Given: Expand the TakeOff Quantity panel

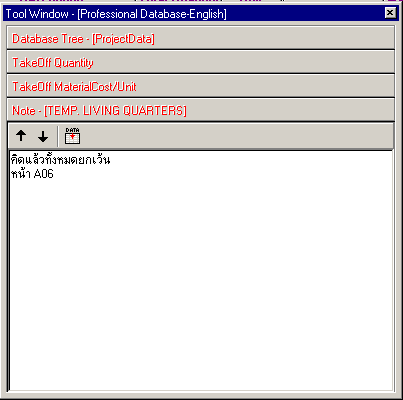Looking at the screenshot, I should [201, 62].
